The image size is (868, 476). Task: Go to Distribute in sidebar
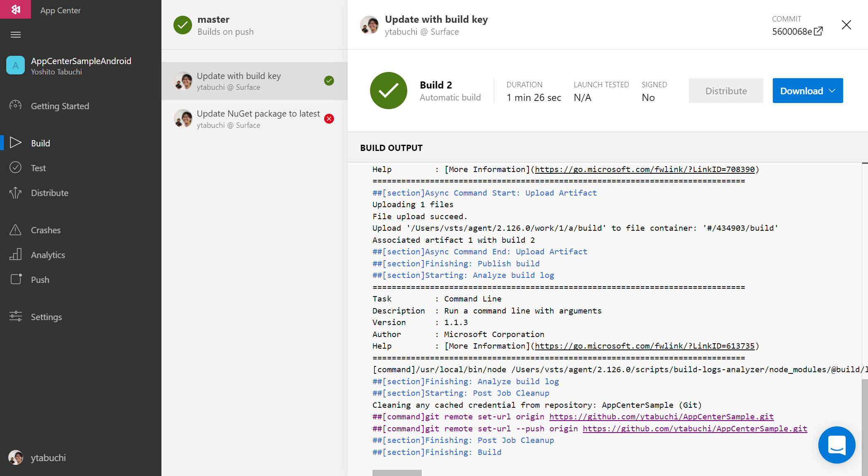point(49,193)
